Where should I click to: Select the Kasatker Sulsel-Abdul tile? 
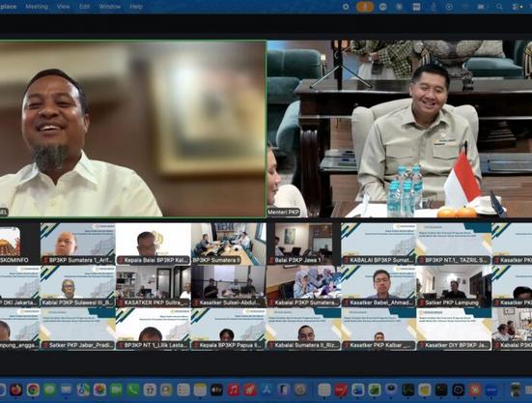coord(229,286)
